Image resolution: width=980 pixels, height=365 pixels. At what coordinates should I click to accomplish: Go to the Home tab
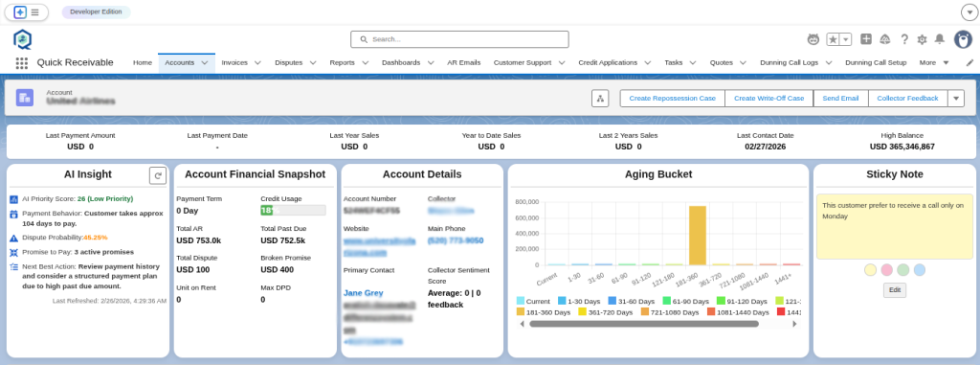143,62
